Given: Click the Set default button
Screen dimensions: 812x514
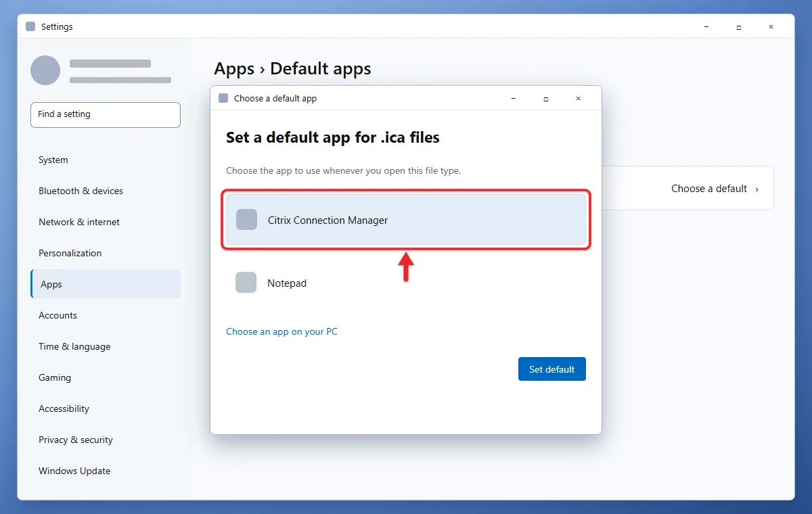Looking at the screenshot, I should 552,369.
